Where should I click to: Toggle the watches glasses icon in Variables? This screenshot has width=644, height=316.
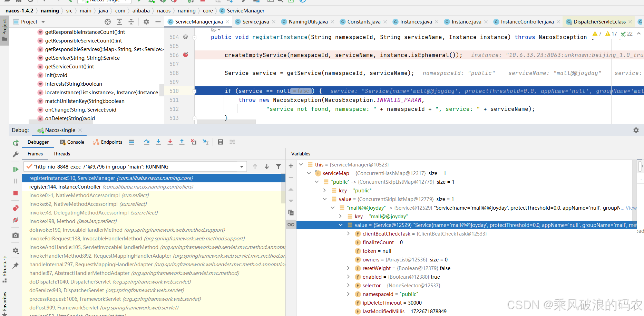point(291,225)
